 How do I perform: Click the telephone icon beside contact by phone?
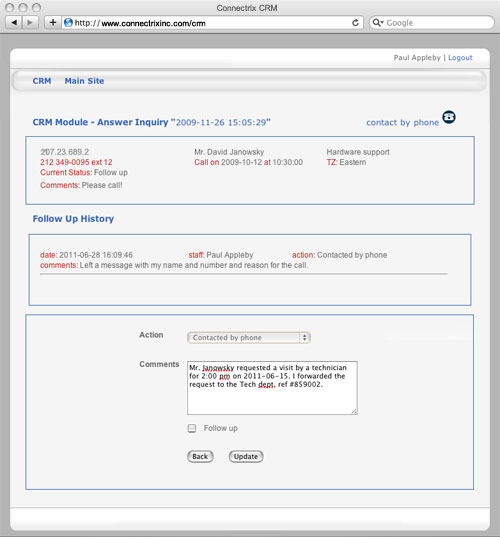[x=449, y=117]
